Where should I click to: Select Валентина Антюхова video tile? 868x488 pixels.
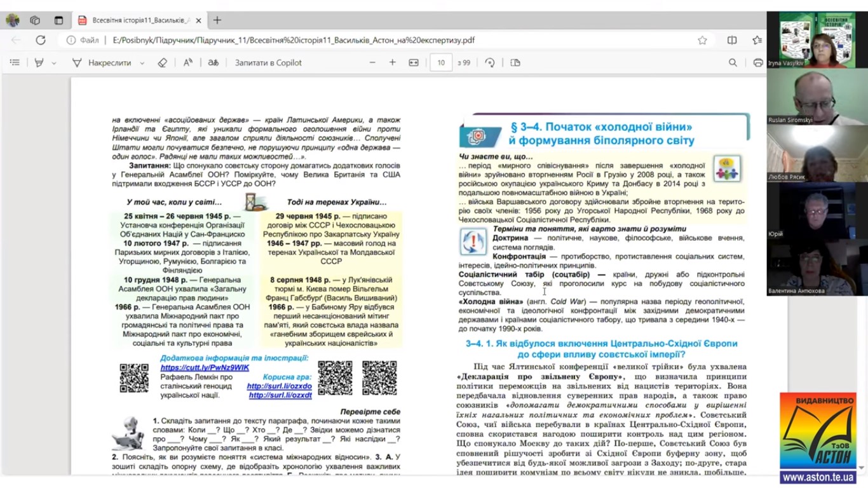(x=817, y=267)
